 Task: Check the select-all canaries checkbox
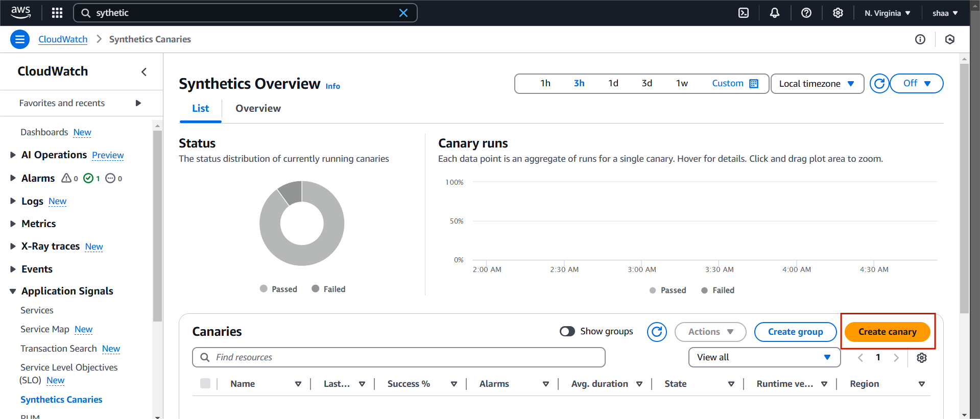click(205, 383)
